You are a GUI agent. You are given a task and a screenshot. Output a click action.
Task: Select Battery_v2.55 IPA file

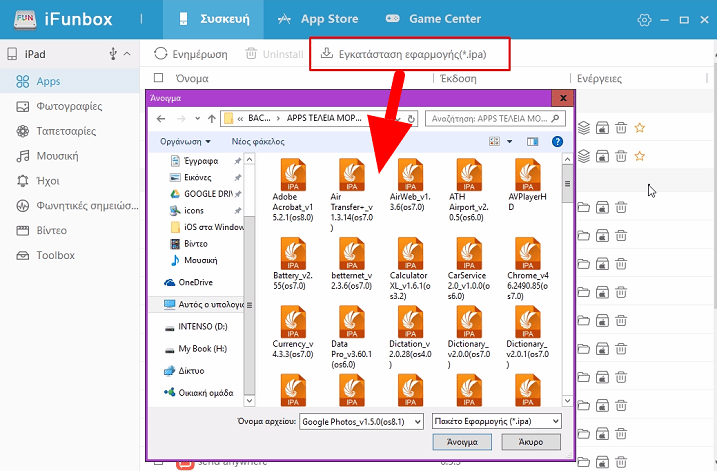(x=293, y=264)
